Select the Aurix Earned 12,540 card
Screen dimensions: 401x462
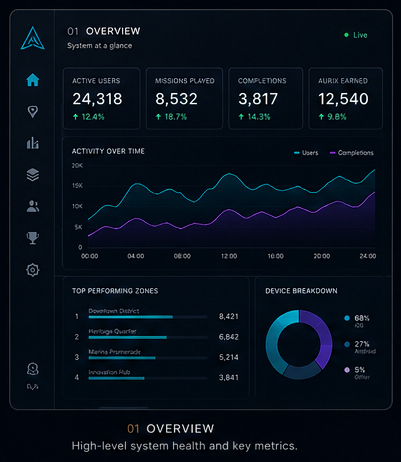click(x=346, y=98)
